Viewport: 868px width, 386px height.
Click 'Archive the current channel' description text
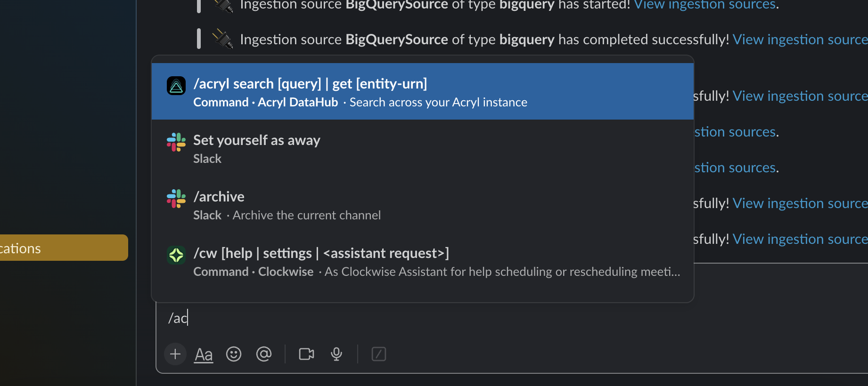tap(306, 215)
